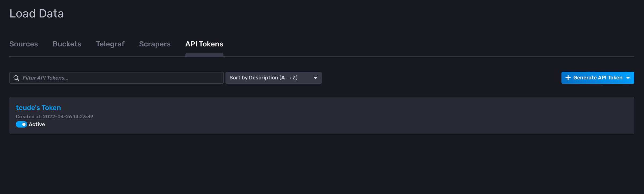
Task: Click the Active label next to the switch
Action: coord(37,124)
